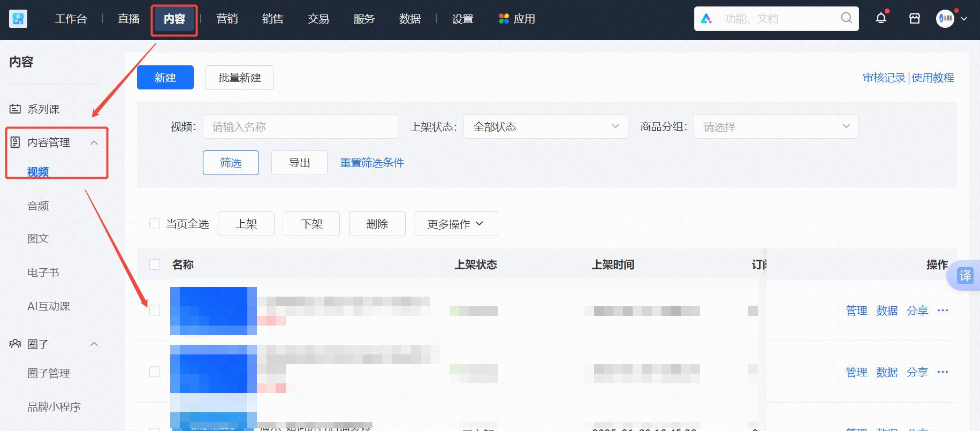
Task: Collapse the 内容管理 section chevron
Action: pyautogui.click(x=94, y=142)
